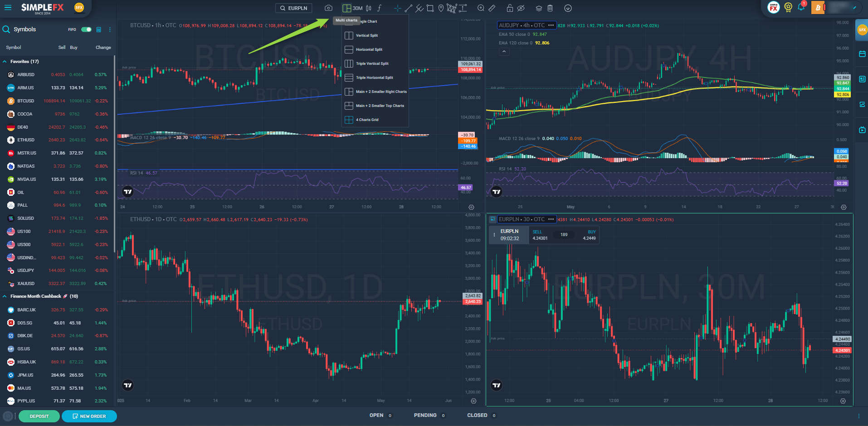868x426 pixels.
Task: Open economic calendar icon in right sidebar
Action: point(862,54)
